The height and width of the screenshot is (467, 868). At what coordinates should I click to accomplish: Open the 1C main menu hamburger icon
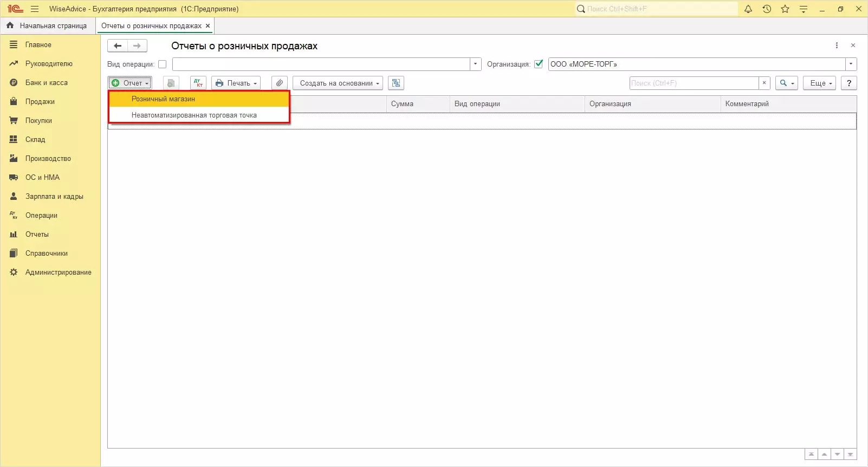pos(35,9)
